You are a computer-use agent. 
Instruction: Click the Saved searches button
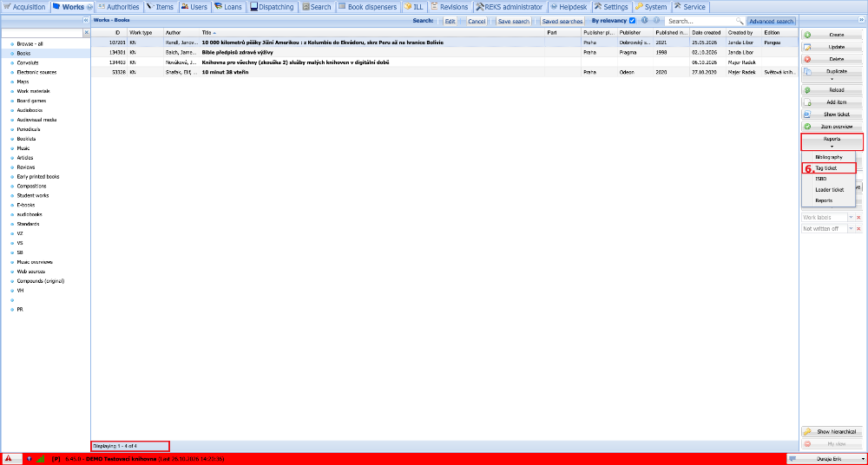[x=562, y=21]
